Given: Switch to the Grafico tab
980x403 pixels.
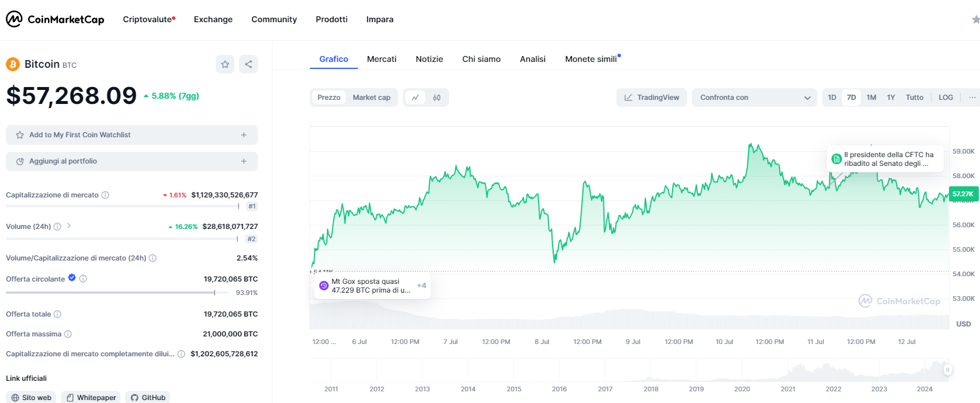Looking at the screenshot, I should click(x=334, y=59).
